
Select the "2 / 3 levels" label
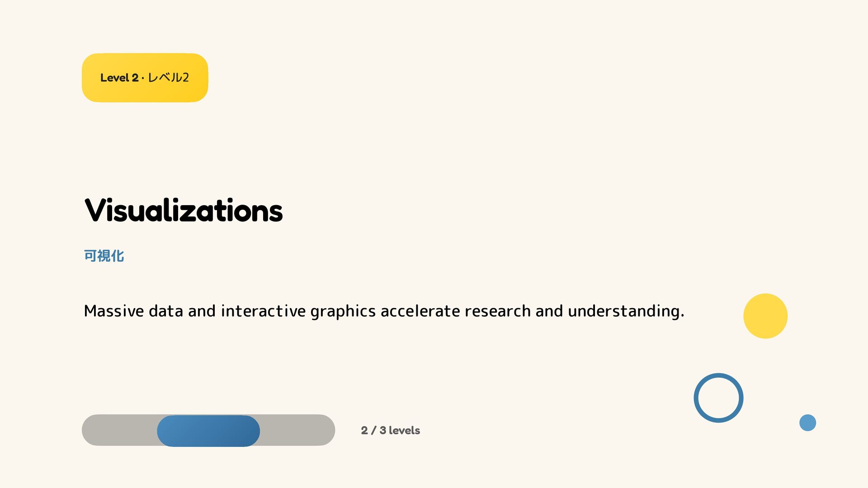coord(391,430)
